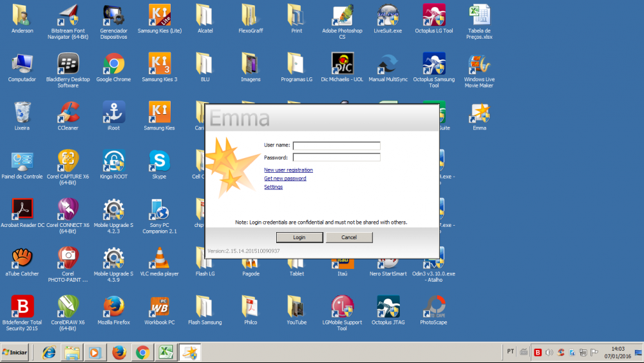
Task: Select the Emma app taskbar button
Action: 190,352
